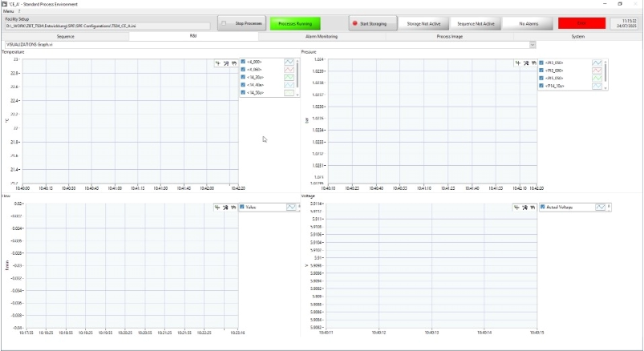Click the Facility Setup file path field
Image resolution: width=644 pixels, height=351 pixels.
(107, 26)
